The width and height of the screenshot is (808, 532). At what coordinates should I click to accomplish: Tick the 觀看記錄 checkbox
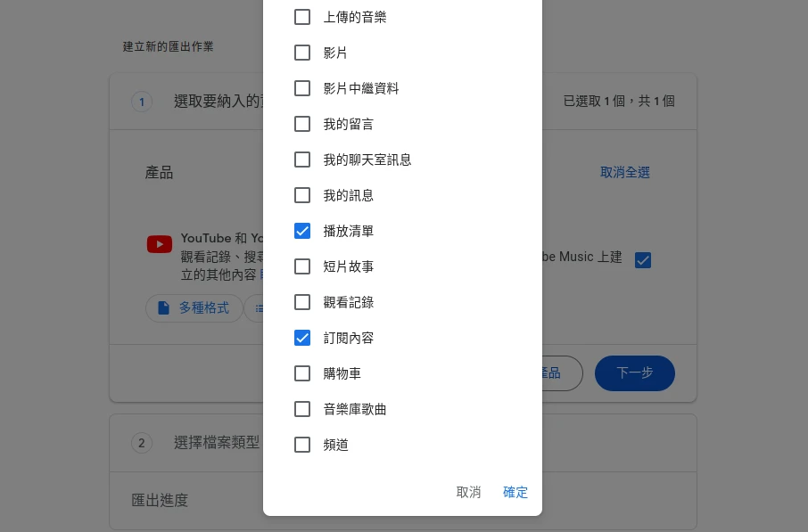[302, 302]
